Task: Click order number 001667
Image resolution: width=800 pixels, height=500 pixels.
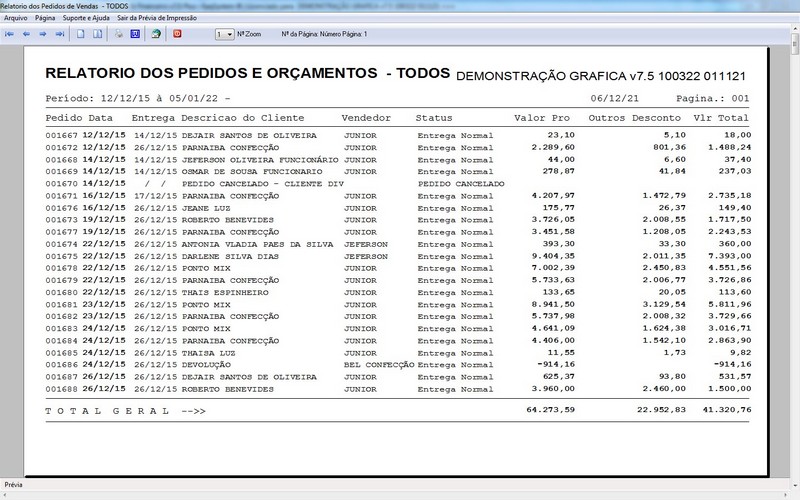Action: pos(62,136)
